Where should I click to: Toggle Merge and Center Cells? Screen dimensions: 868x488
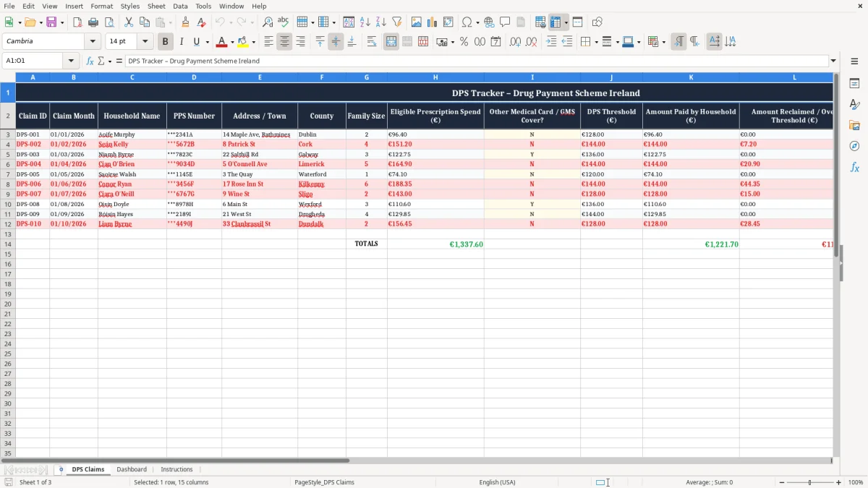(391, 42)
